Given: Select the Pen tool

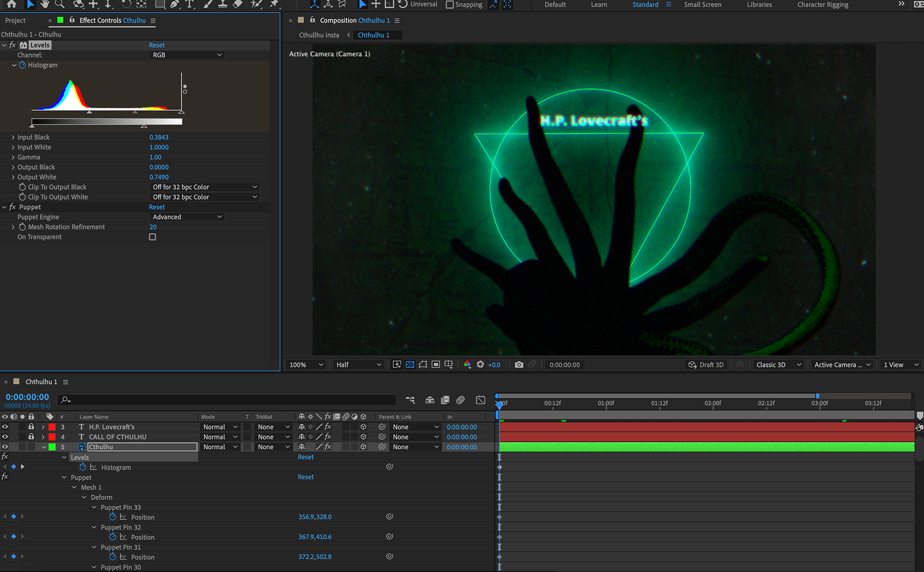Looking at the screenshot, I should click(174, 4).
